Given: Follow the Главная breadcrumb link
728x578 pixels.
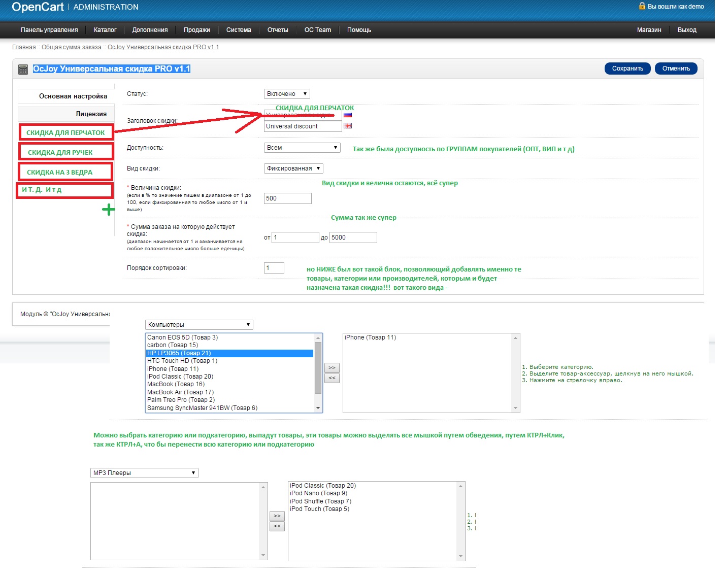Looking at the screenshot, I should (x=24, y=47).
